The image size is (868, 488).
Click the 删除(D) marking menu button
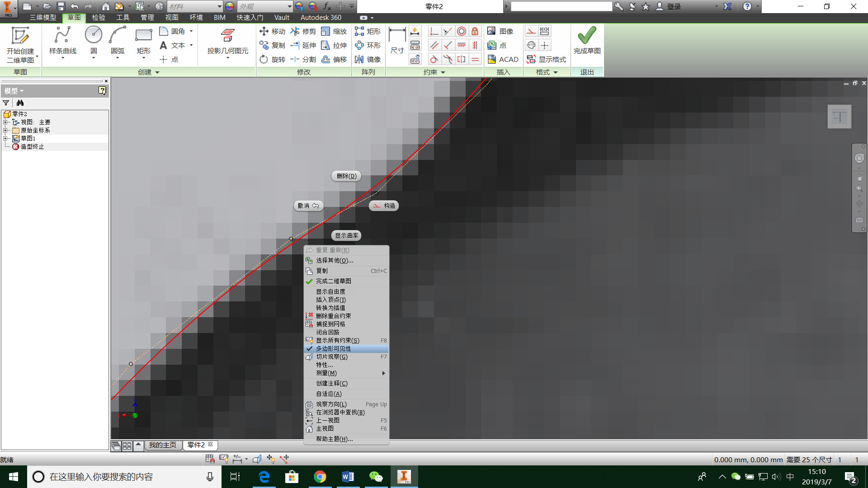(346, 176)
